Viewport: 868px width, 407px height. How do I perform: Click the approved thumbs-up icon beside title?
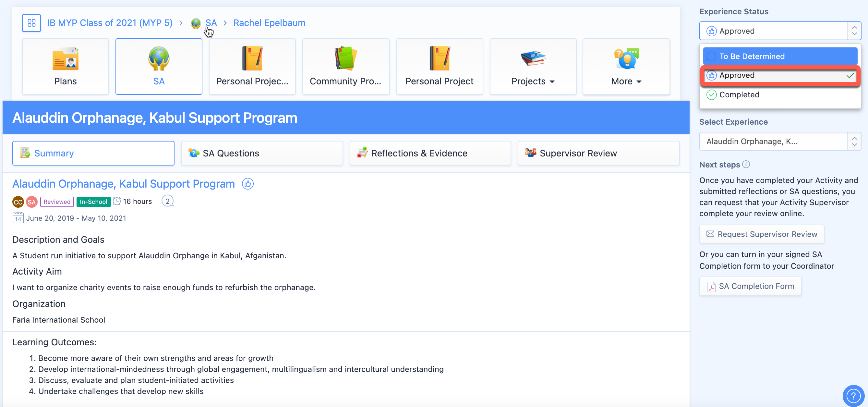[248, 184]
